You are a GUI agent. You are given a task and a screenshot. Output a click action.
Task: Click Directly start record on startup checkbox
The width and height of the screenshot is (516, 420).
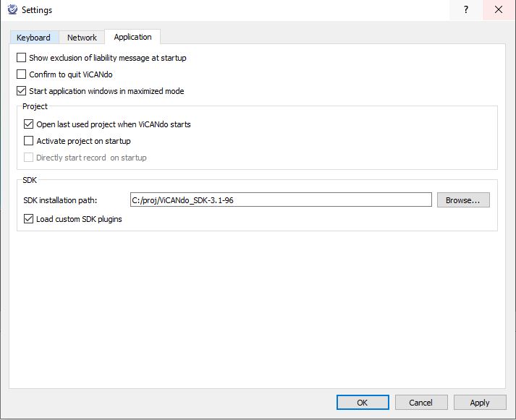[29, 158]
